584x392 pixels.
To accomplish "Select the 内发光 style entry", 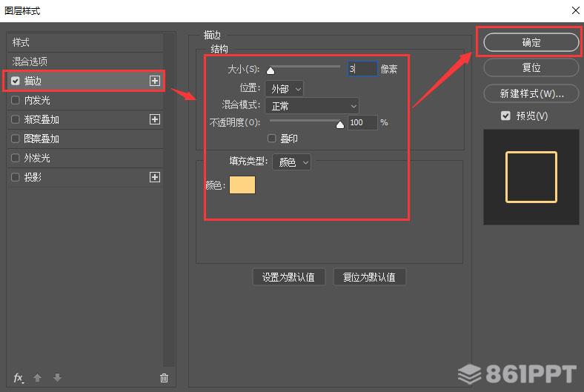I will 85,100.
